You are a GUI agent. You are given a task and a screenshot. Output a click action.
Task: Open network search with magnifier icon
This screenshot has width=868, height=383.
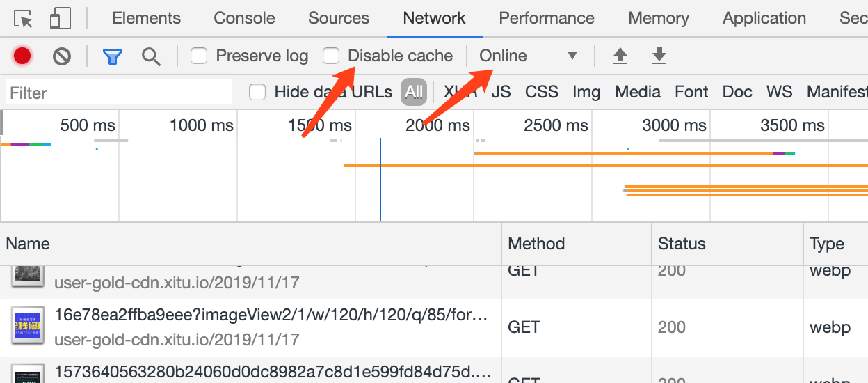[x=151, y=56]
